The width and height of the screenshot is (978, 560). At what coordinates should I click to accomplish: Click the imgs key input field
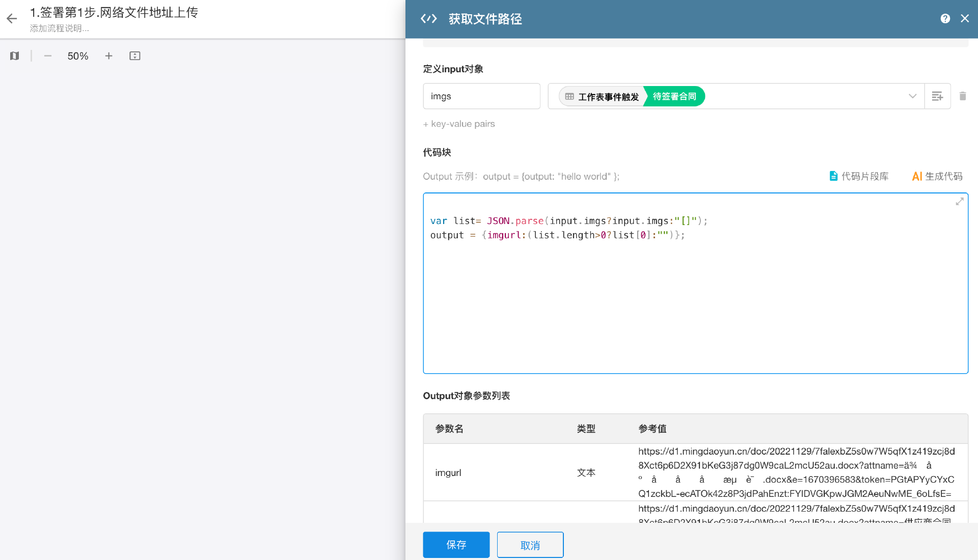point(481,96)
